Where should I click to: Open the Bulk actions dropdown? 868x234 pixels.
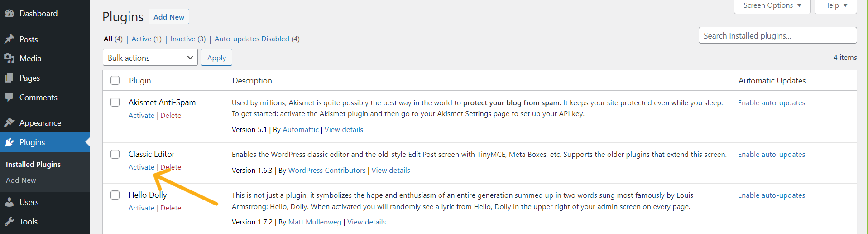150,58
